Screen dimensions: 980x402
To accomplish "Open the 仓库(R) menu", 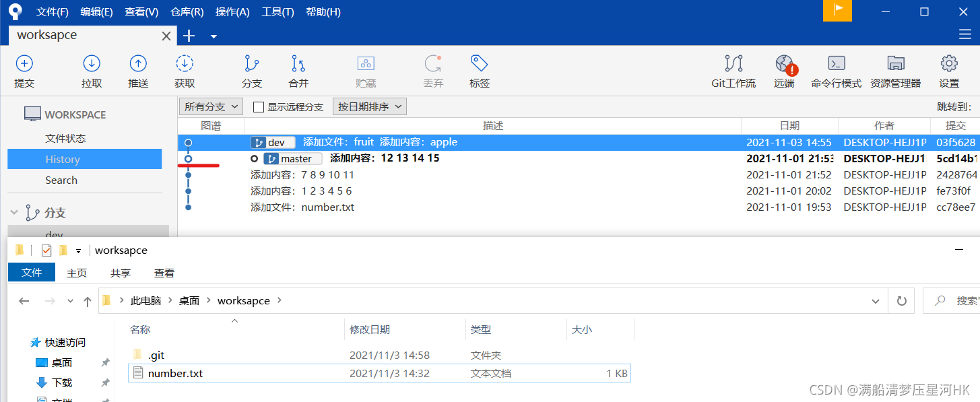I will 186,11.
